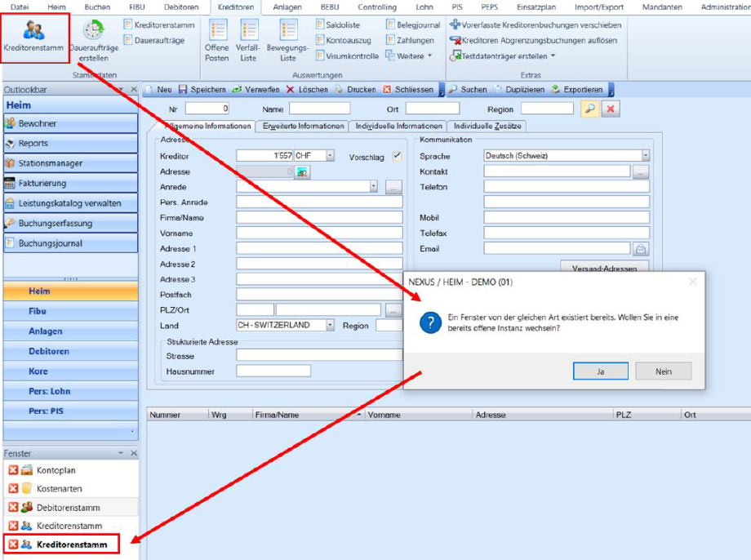
Task: Click Schliessen in the toolbar
Action: [x=408, y=90]
